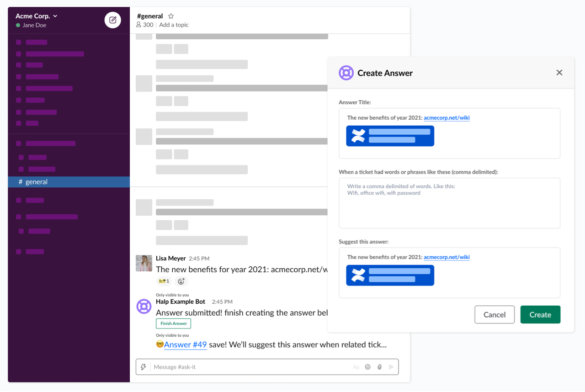Star the #general channel
This screenshot has width=585, height=392.
click(171, 16)
